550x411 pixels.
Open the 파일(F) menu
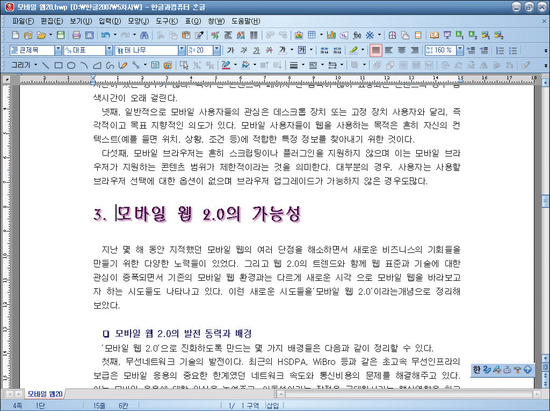coord(23,21)
